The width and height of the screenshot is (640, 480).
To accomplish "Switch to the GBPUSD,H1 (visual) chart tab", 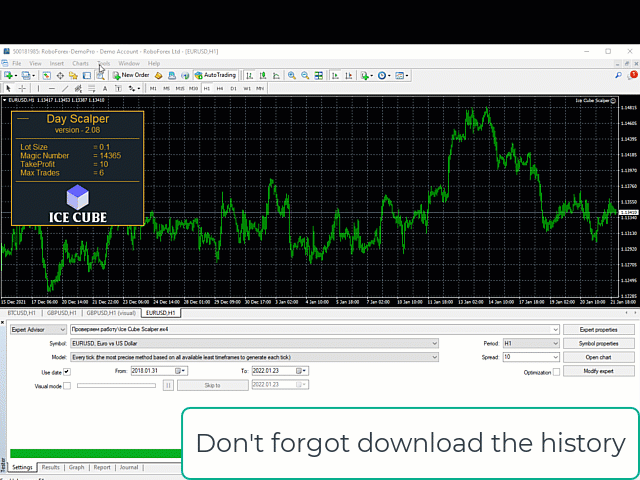I will (x=111, y=313).
